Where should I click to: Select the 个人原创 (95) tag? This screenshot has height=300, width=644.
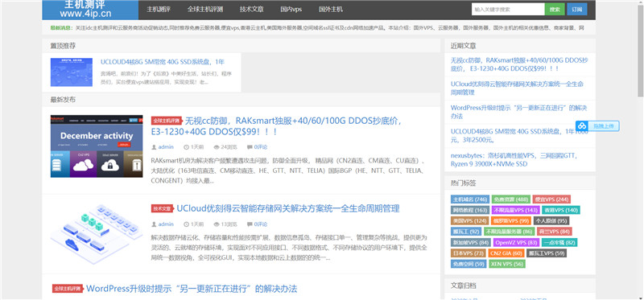(x=551, y=221)
